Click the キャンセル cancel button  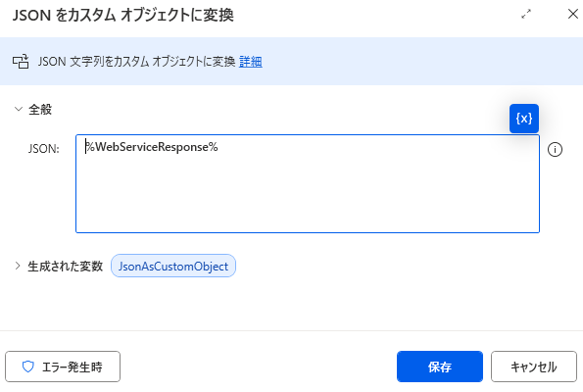[534, 367]
